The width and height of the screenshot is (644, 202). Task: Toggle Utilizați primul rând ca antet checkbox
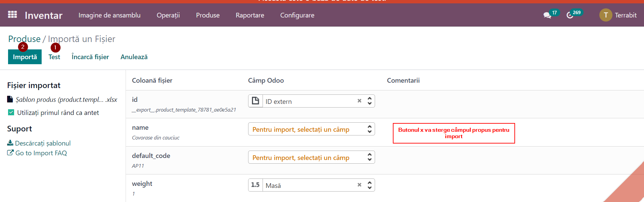pyautogui.click(x=11, y=112)
